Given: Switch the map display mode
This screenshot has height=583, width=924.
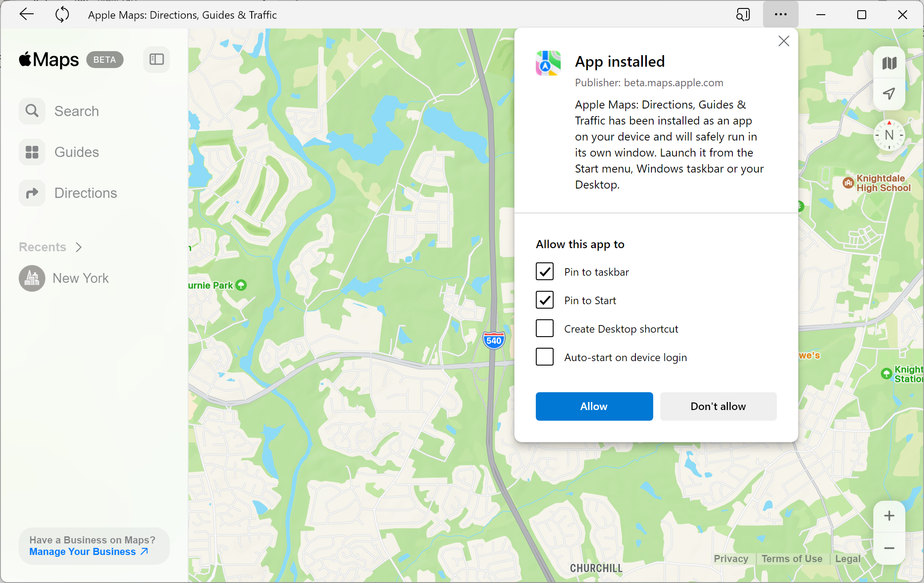Looking at the screenshot, I should (888, 62).
